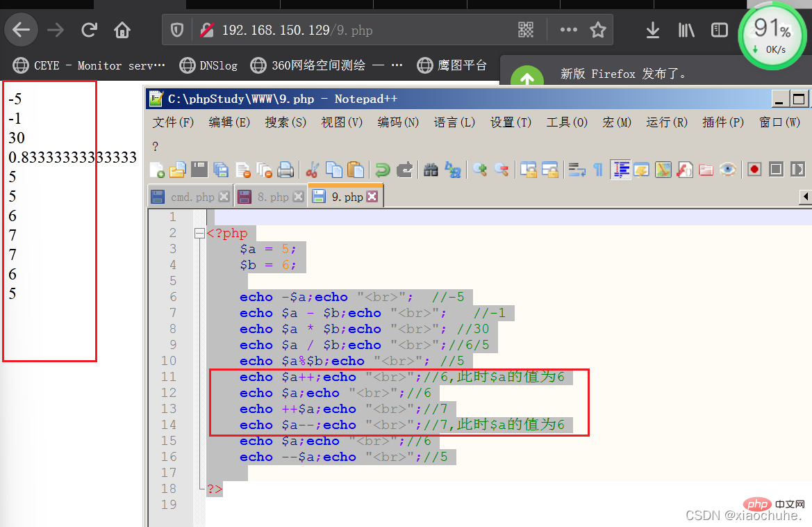Start macro recording with red dot icon
The width and height of the screenshot is (812, 527).
point(754,170)
